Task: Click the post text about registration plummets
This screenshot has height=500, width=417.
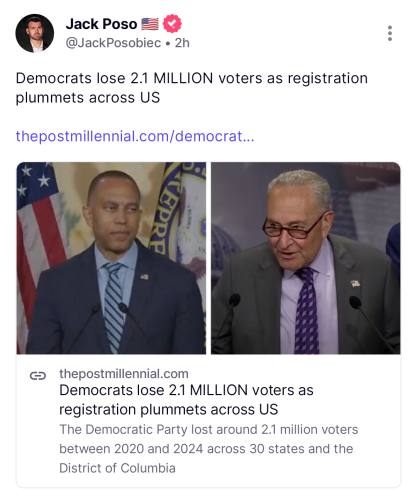Action: click(192, 88)
